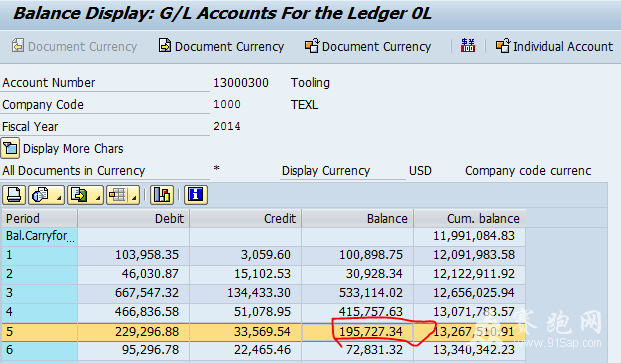Select period 2 row cell

[39, 274]
